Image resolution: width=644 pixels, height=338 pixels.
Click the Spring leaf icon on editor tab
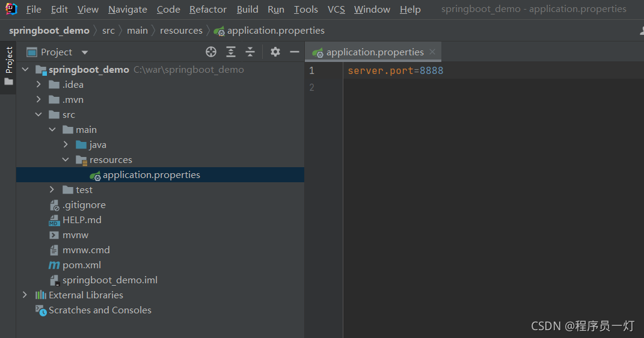[317, 52]
